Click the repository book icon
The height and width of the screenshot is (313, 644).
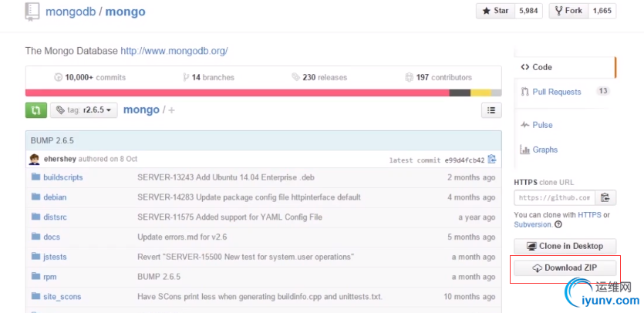[32, 12]
